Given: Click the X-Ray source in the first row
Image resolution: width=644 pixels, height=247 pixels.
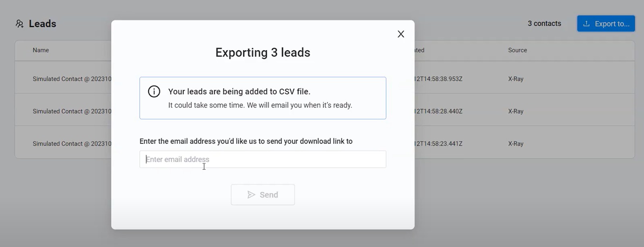Looking at the screenshot, I should 516,79.
